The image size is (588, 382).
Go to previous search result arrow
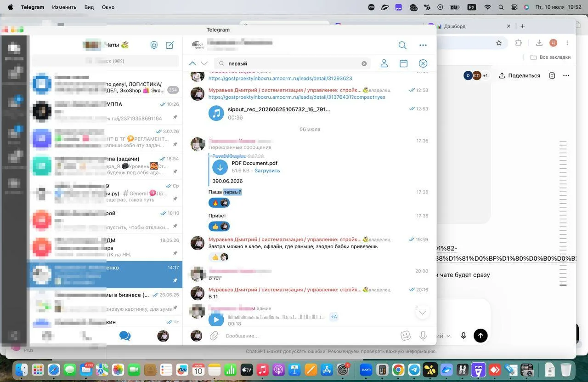point(192,63)
